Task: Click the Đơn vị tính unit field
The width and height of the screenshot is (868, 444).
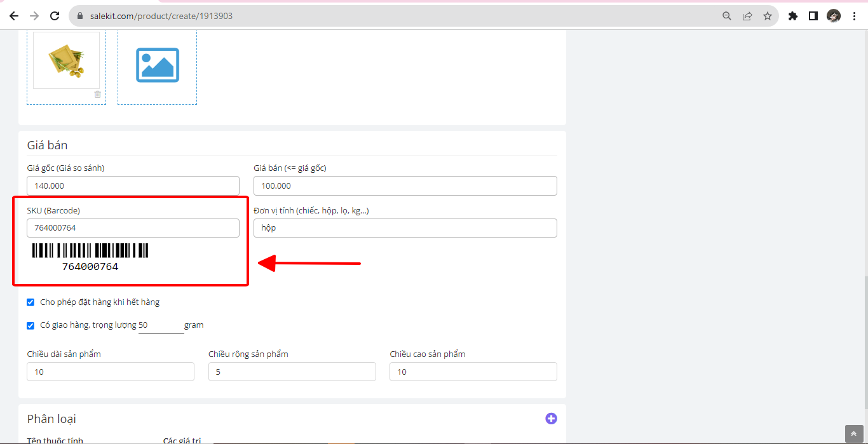Action: (x=405, y=228)
